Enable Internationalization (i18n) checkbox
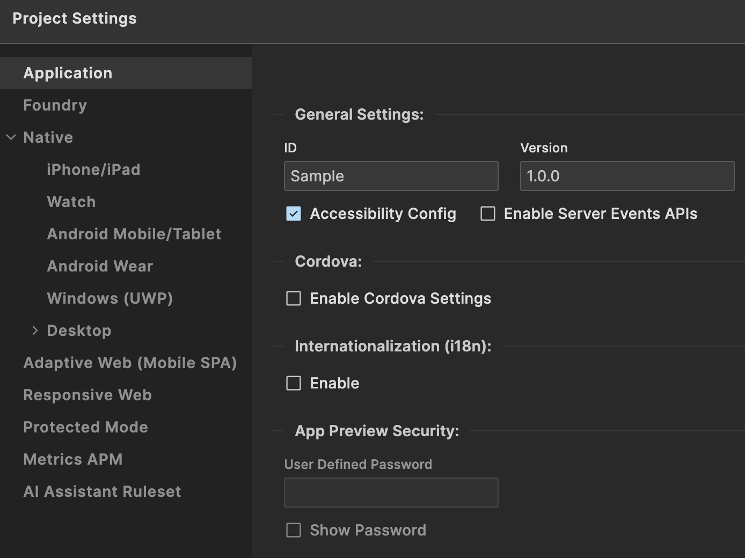Viewport: 746px width, 558px height. point(294,383)
